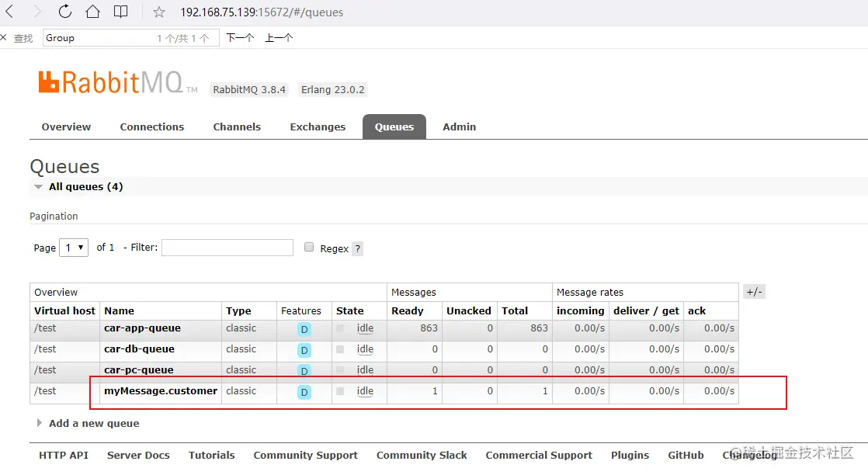Open the Server Docs footer link
The height and width of the screenshot is (475, 868).
pyautogui.click(x=138, y=455)
